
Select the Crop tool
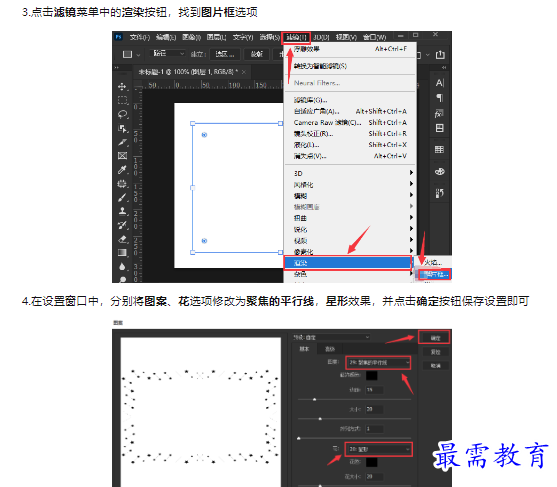(123, 142)
